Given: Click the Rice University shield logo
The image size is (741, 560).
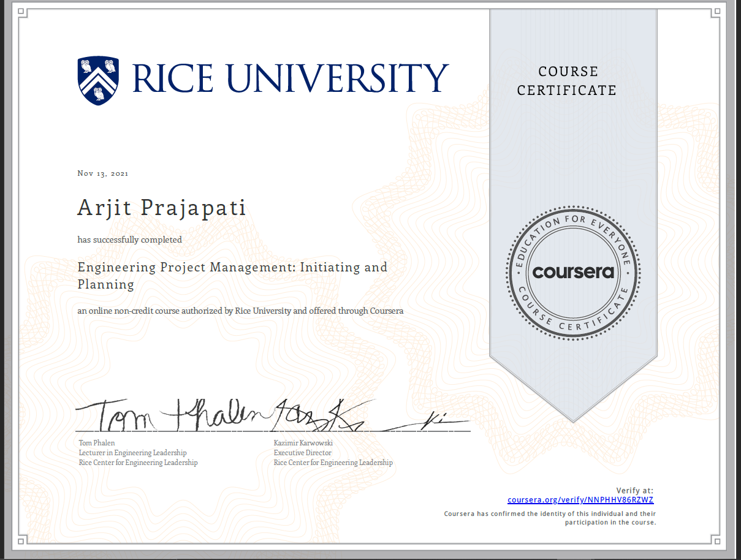Looking at the screenshot, I should tap(99, 80).
